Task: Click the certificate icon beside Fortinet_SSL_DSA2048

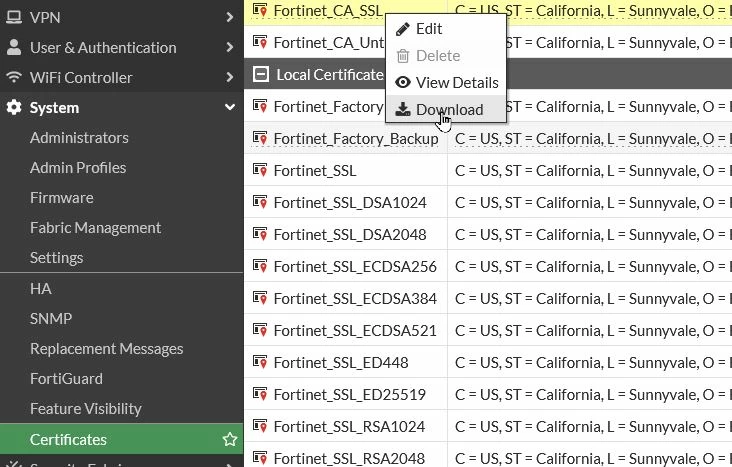Action: coord(260,234)
